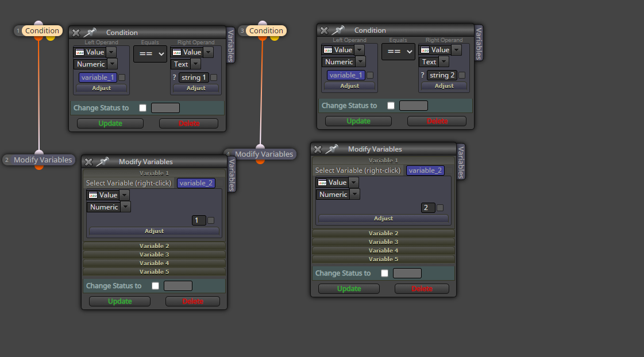Enable Change Status in value 2 Modify panel
Screen dimensions: 644x357
pos(384,273)
